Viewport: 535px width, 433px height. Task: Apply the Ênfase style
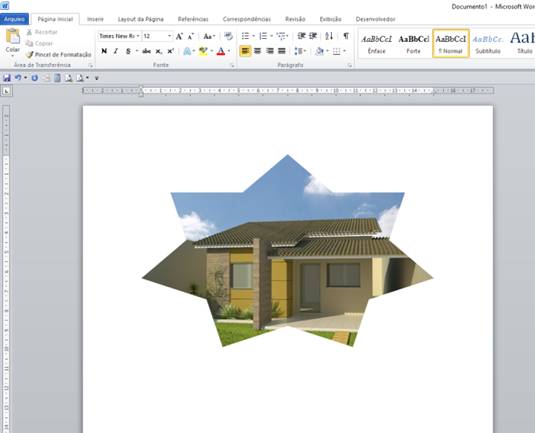(x=376, y=44)
